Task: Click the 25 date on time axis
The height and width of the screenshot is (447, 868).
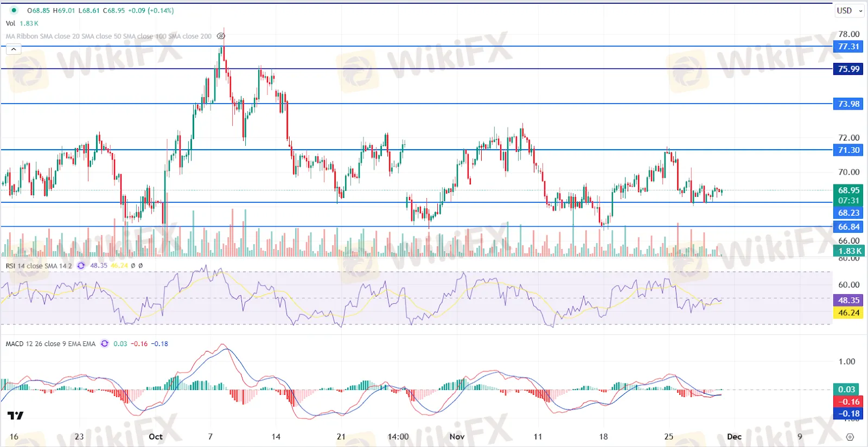Action: (669, 437)
